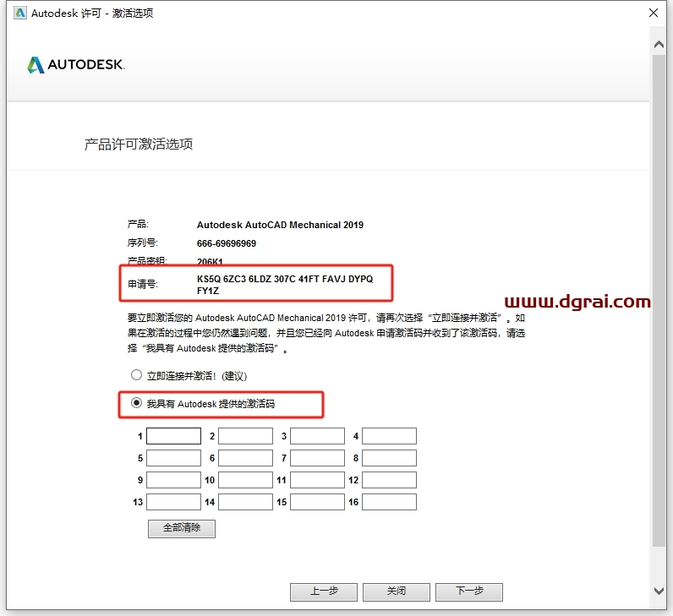Click the product key 206K1 value

pos(210,261)
